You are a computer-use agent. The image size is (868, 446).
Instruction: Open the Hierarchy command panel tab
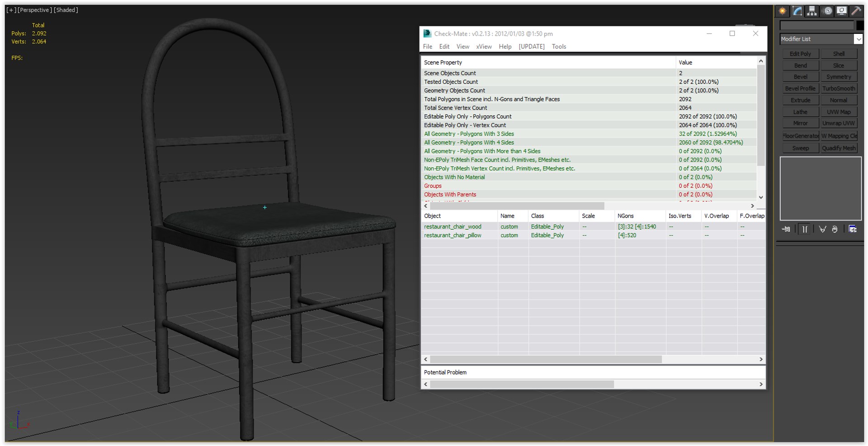(x=812, y=11)
